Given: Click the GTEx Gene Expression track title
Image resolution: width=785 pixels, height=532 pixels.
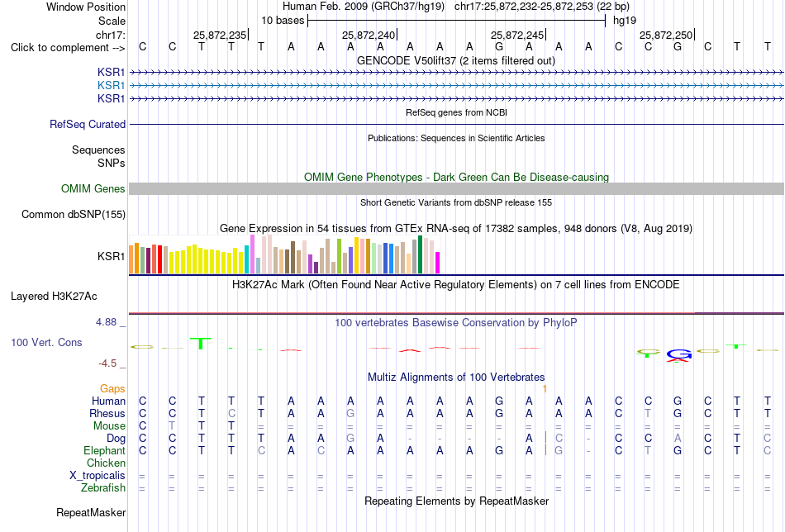Looking at the screenshot, I should point(456,229).
